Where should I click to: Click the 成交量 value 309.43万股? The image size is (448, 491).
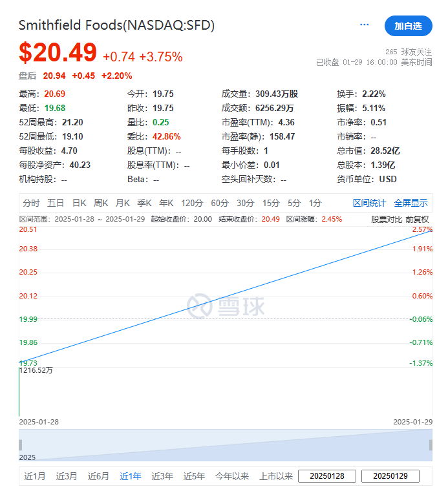277,94
